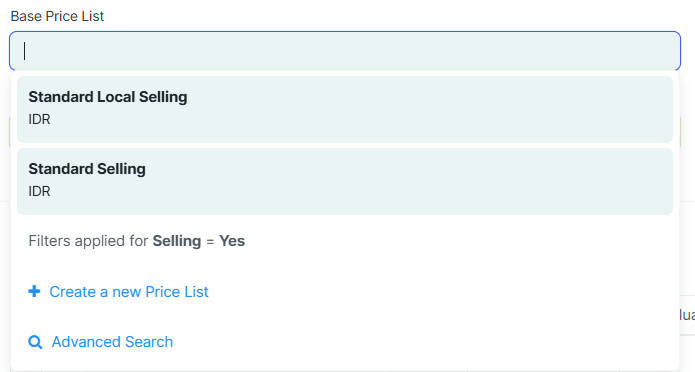Click the bold Standard Selling title text
This screenshot has height=372, width=695.
point(87,168)
